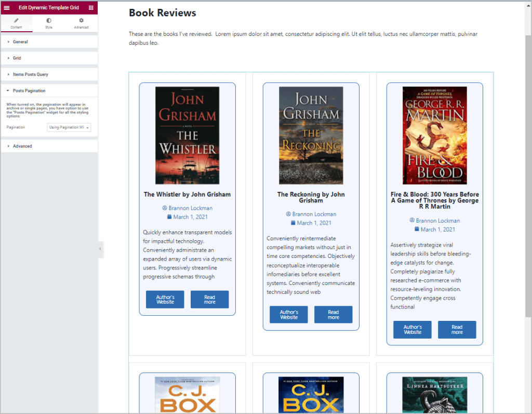Click the page vertical scrollbar
This screenshot has width=532, height=414.
[528, 177]
